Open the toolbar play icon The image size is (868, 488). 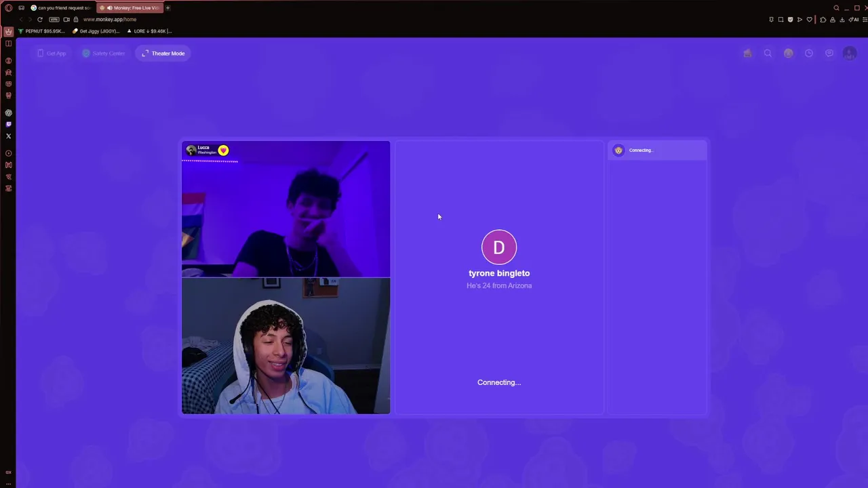800,20
